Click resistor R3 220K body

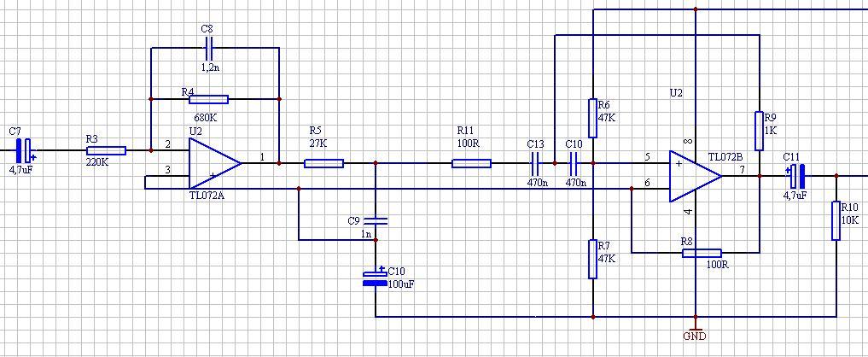click(107, 150)
